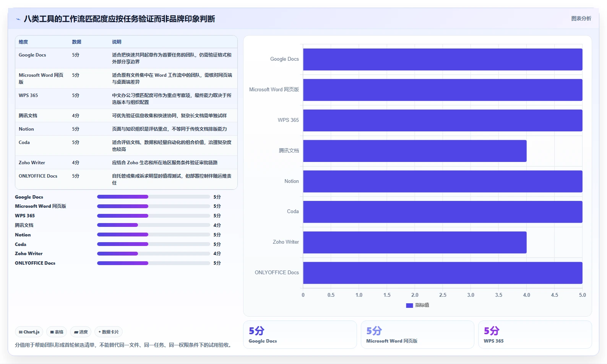This screenshot has width=607, height=364.
Task: Click the footer note starting 分值用于帮助团队
Action: 124,345
